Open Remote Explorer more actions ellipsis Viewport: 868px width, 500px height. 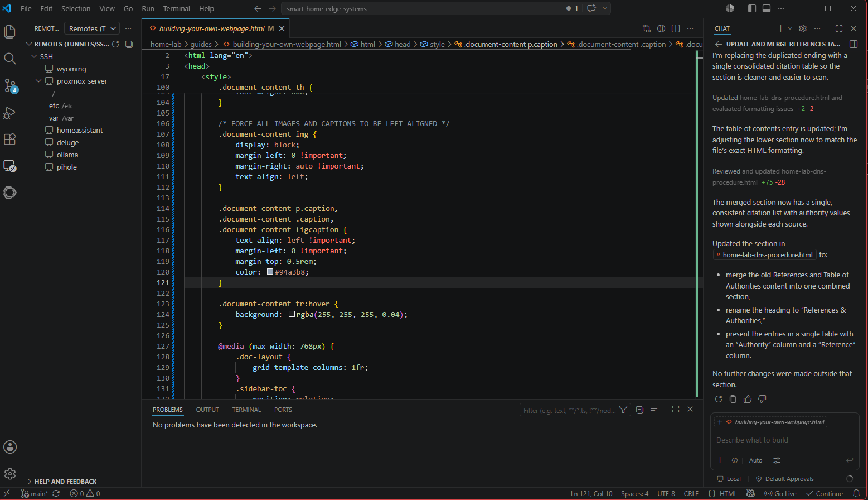coord(128,28)
